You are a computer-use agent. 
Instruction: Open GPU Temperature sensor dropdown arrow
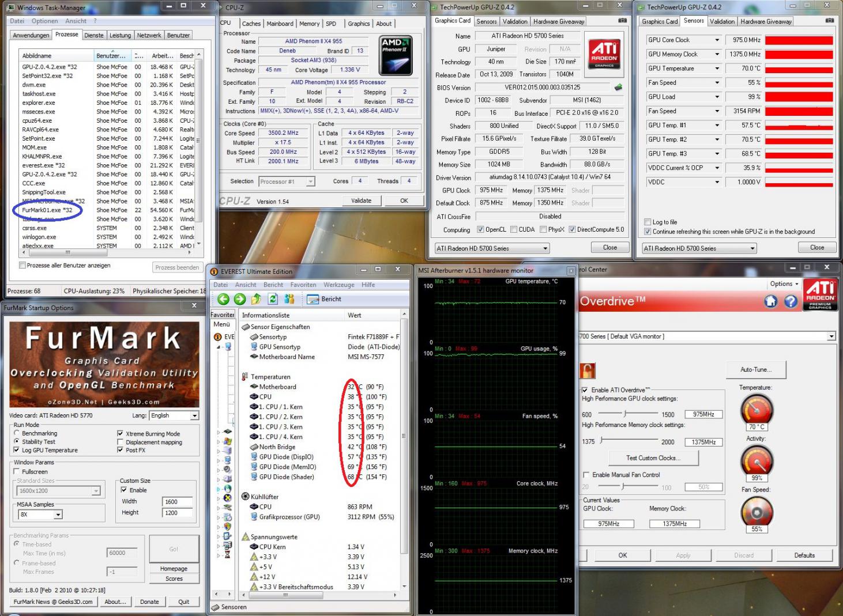[x=717, y=69]
